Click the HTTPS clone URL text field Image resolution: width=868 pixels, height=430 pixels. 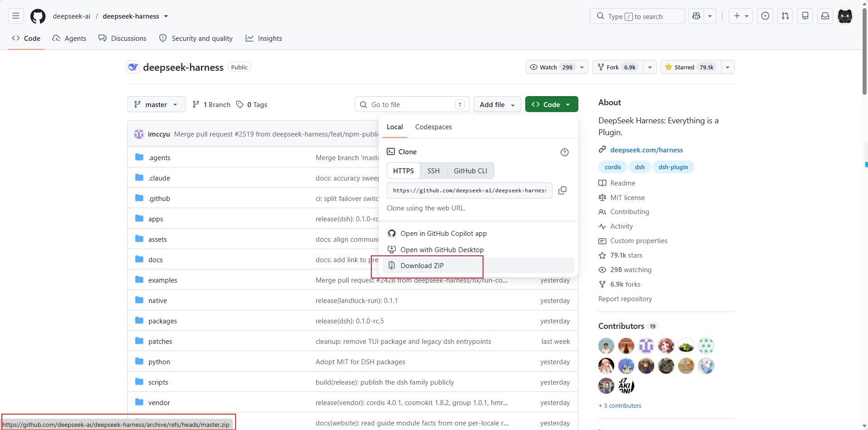(469, 191)
